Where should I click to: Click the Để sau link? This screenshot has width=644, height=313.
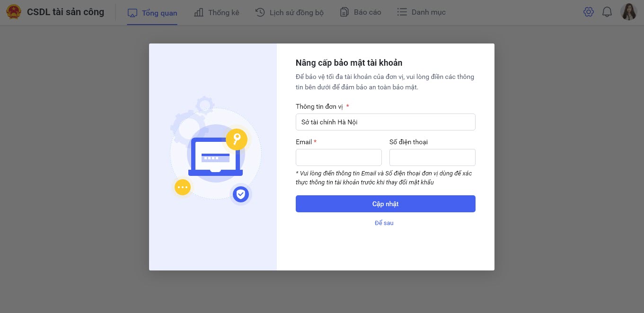(x=384, y=223)
